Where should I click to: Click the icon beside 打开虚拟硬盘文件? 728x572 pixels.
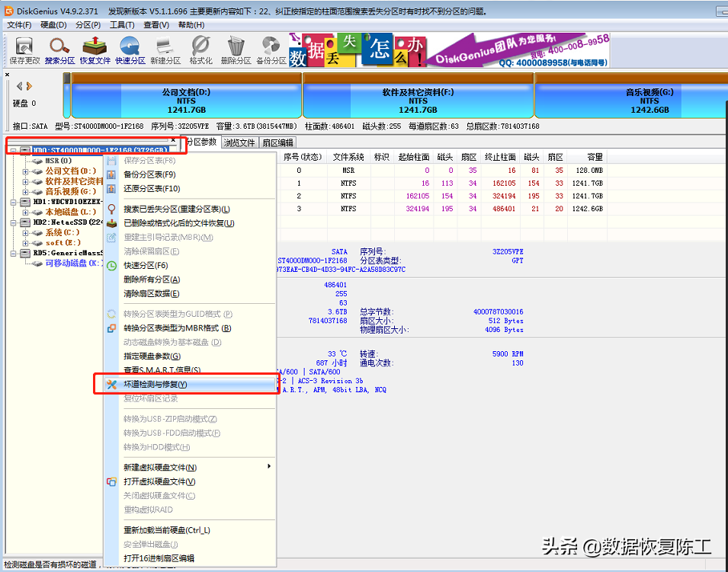[x=111, y=481]
